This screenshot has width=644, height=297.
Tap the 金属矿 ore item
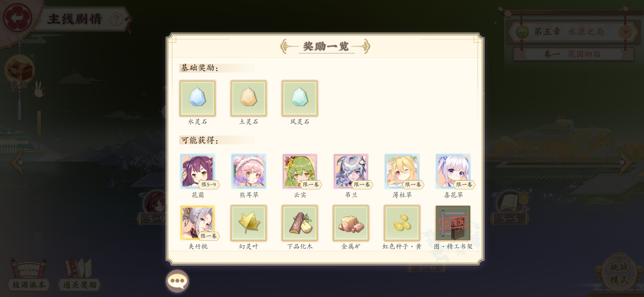pyautogui.click(x=351, y=223)
